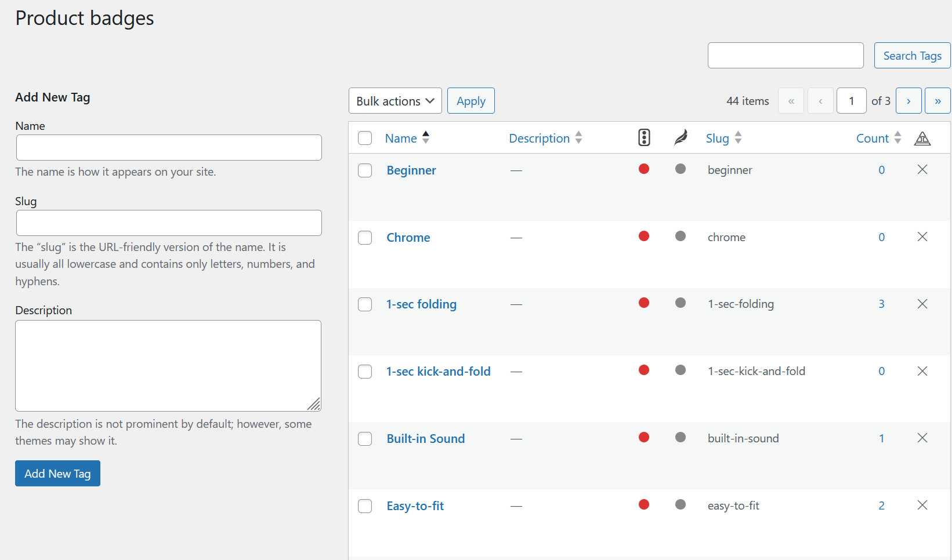Focus the Name input field

169,147
